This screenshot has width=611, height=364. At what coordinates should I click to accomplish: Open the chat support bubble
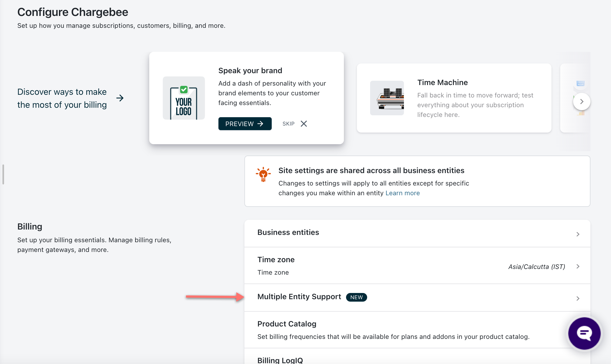click(x=584, y=333)
